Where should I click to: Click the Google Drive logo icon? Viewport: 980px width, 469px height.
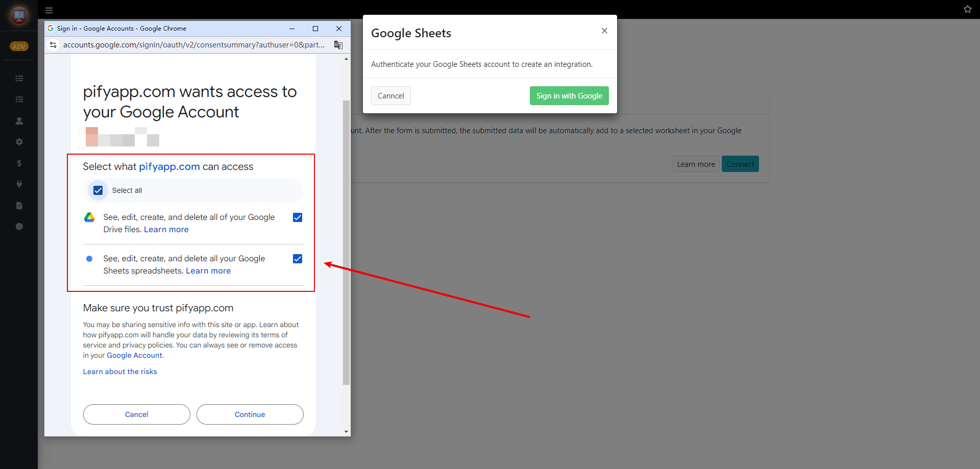tap(89, 217)
